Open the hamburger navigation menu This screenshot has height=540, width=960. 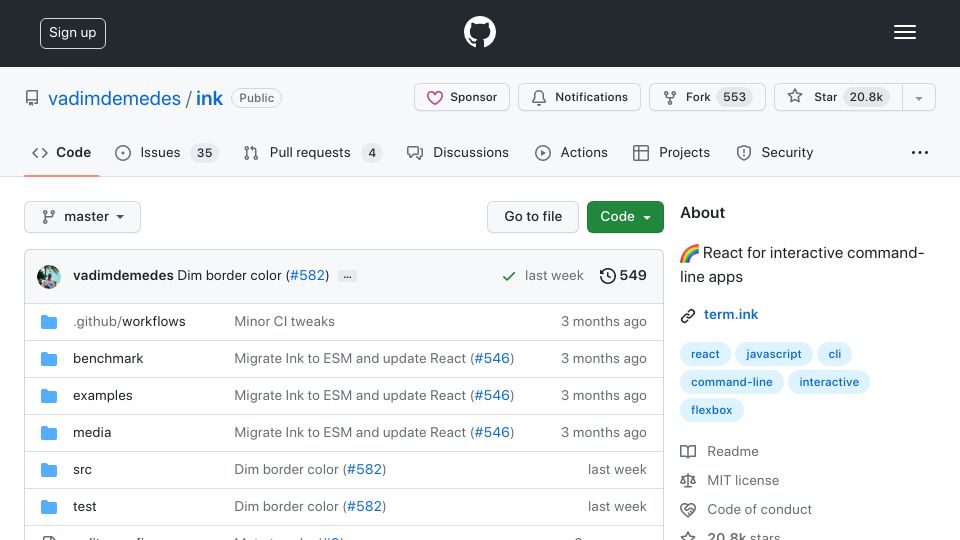point(904,32)
